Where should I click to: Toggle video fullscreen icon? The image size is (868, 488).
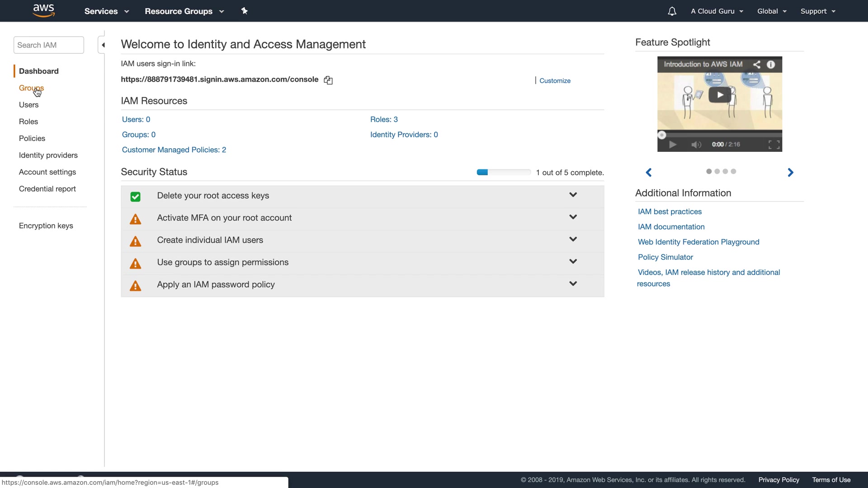(x=774, y=145)
